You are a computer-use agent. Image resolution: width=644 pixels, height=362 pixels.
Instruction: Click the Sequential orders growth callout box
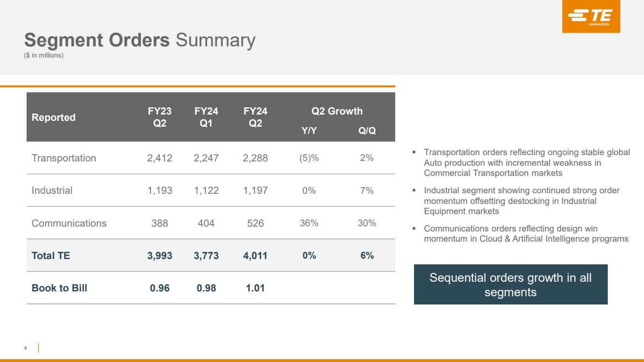pyautogui.click(x=511, y=285)
